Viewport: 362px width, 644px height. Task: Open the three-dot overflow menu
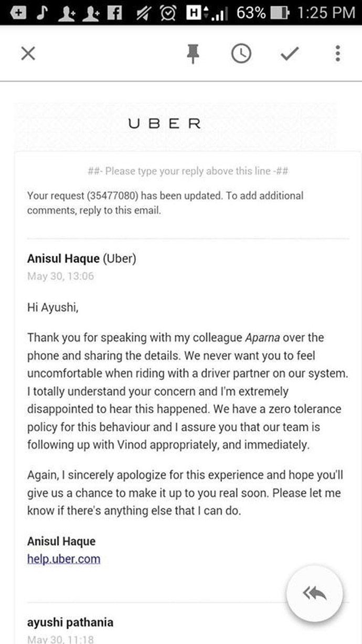coord(337,53)
